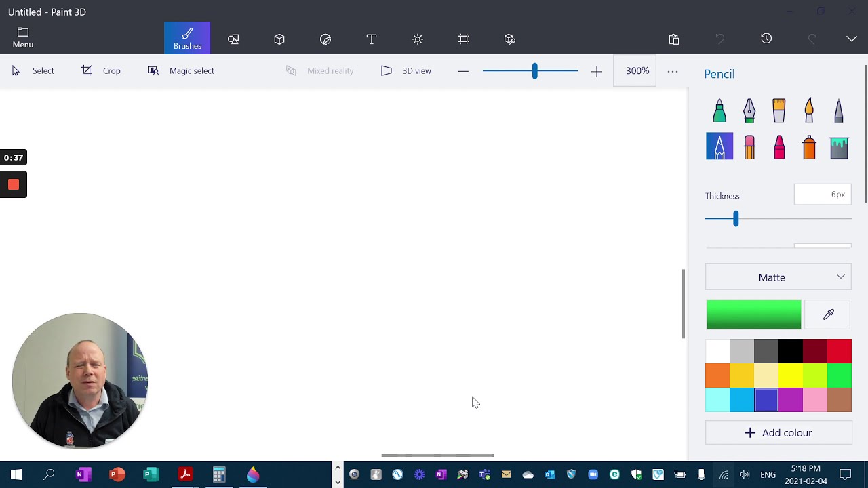
Task: Choose the lime green swatch
Action: (815, 375)
